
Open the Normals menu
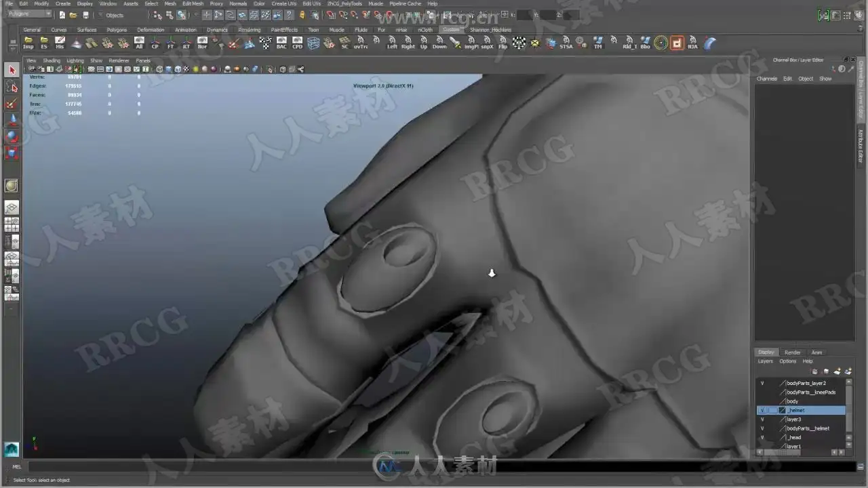(x=238, y=3)
